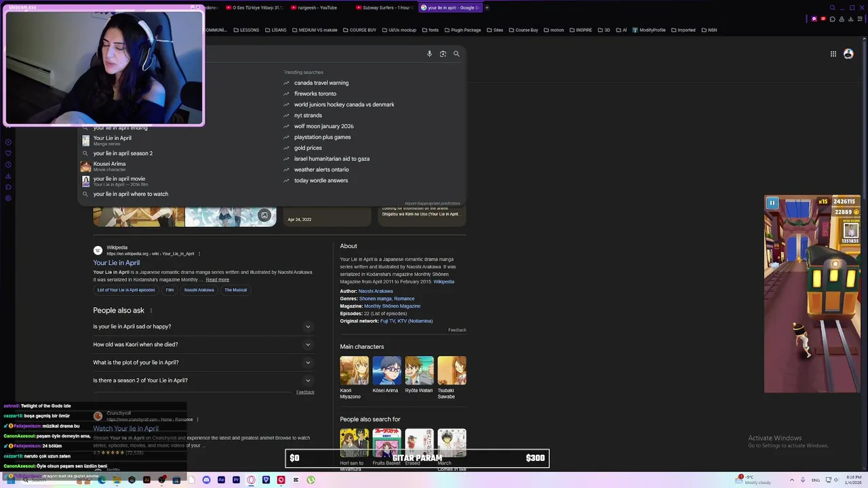Open Opera browser from the taskbar

[x=251, y=480]
